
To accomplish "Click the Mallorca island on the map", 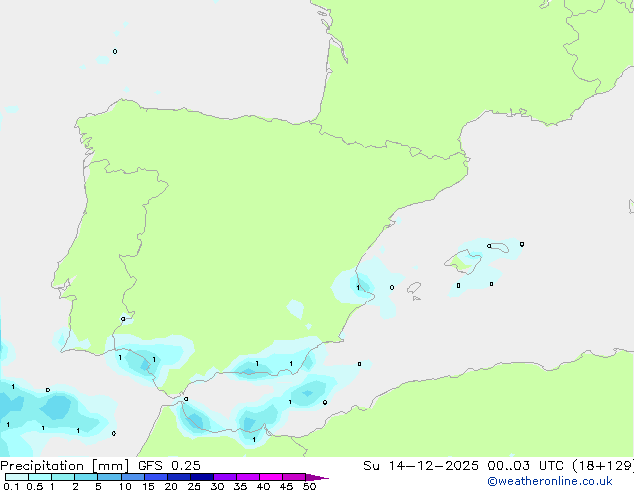I will click(463, 262).
